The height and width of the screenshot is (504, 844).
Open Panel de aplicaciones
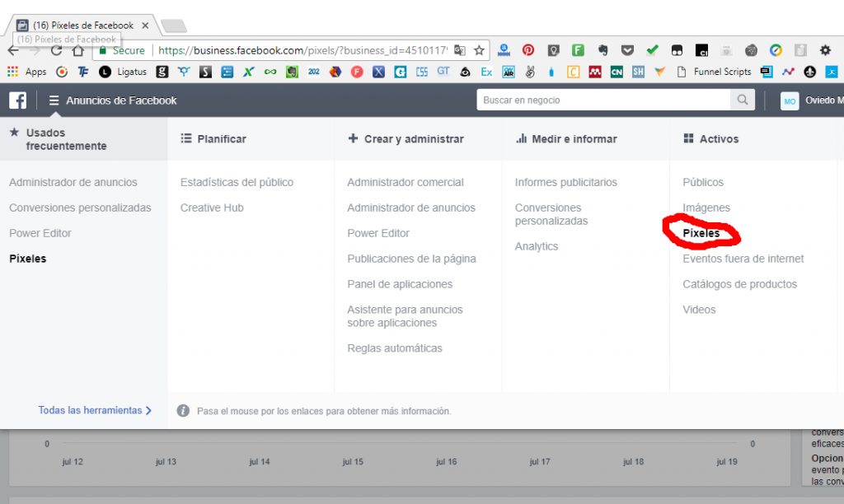400,284
